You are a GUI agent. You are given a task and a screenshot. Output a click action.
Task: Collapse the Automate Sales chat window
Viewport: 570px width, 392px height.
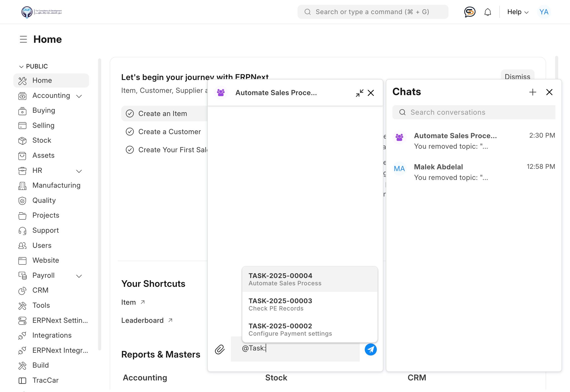click(359, 93)
